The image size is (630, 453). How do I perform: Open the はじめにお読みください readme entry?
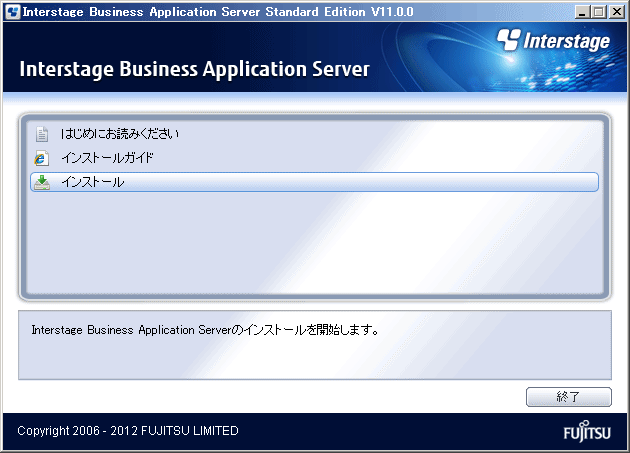click(120, 134)
